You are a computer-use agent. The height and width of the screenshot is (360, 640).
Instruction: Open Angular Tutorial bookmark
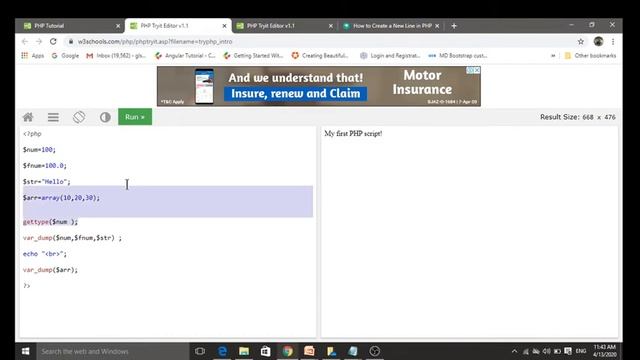tap(185, 56)
